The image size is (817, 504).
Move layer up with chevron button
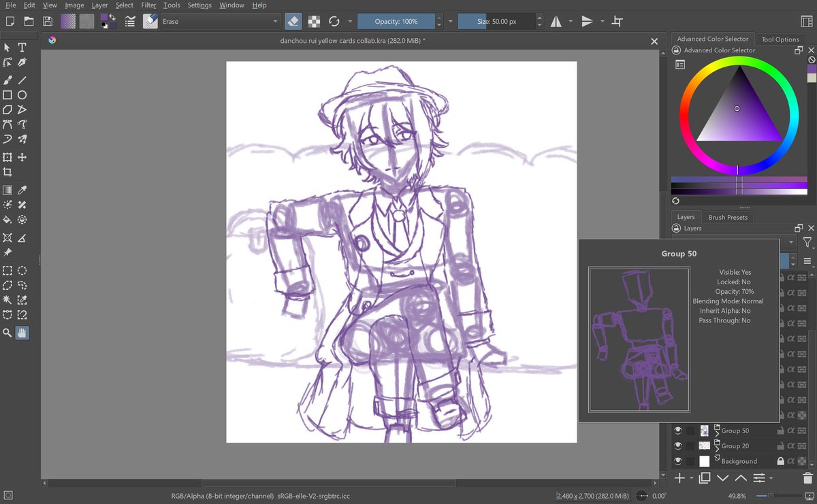741,478
